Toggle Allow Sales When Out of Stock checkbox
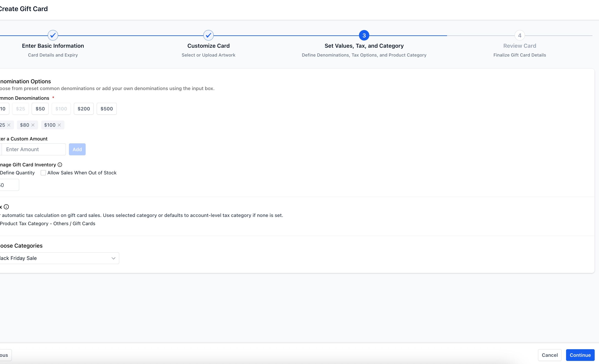This screenshot has width=599, height=364. coord(43,173)
